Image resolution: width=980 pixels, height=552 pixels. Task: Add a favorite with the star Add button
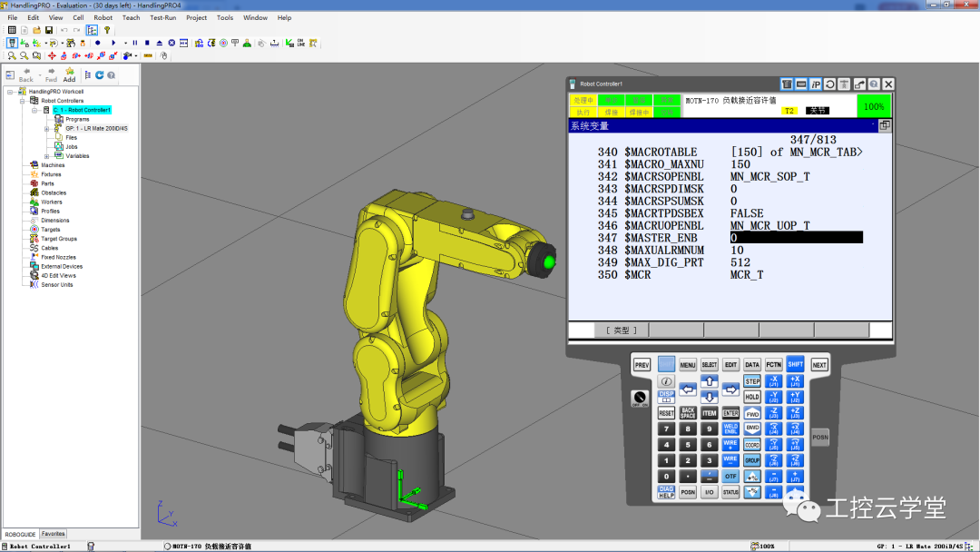click(69, 75)
